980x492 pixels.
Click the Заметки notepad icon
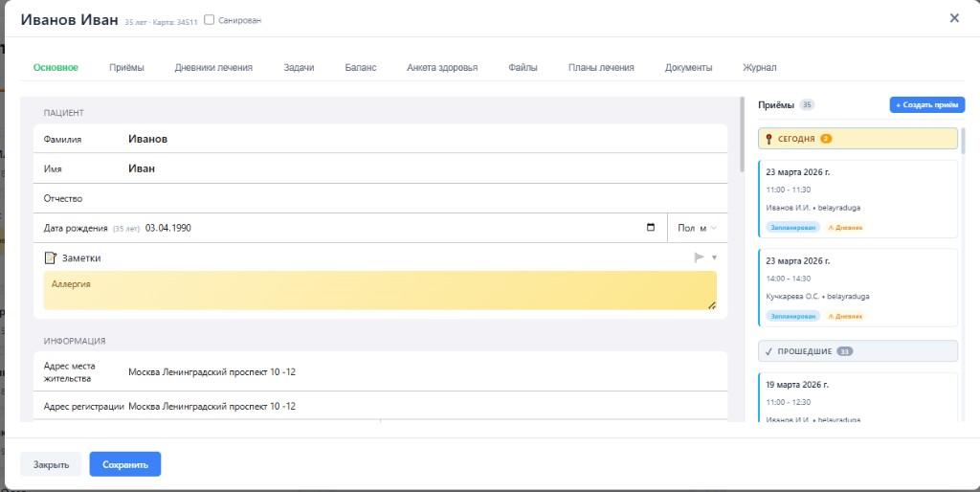[51, 257]
